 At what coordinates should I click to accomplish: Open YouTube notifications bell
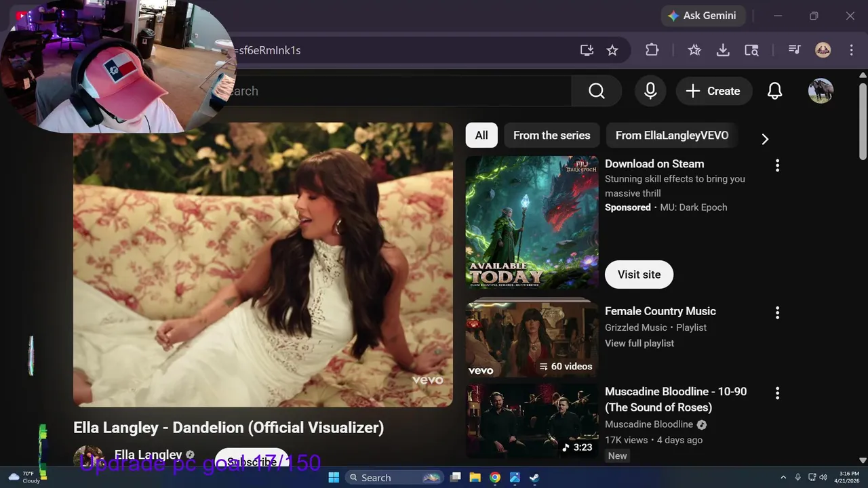775,91
